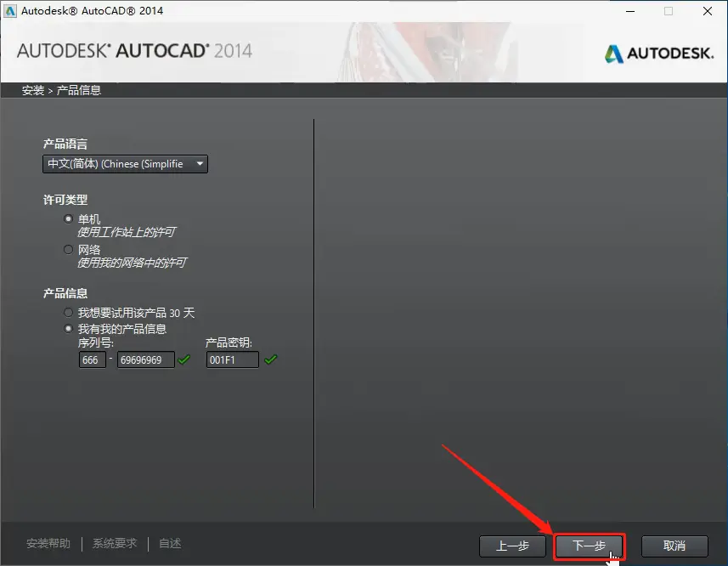Screen dimensions: 728x566
Task: Click the 使用我的网络中的许可 description text
Action: [x=132, y=263]
